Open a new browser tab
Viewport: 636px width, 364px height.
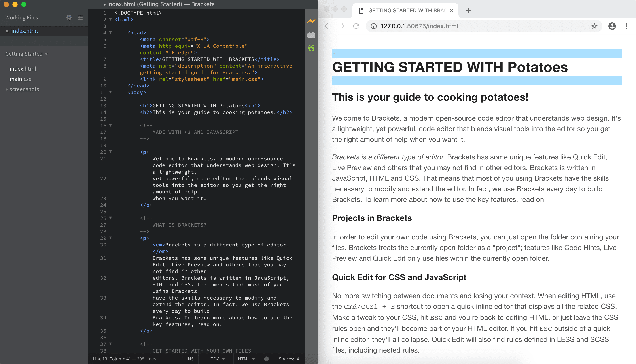468,11
